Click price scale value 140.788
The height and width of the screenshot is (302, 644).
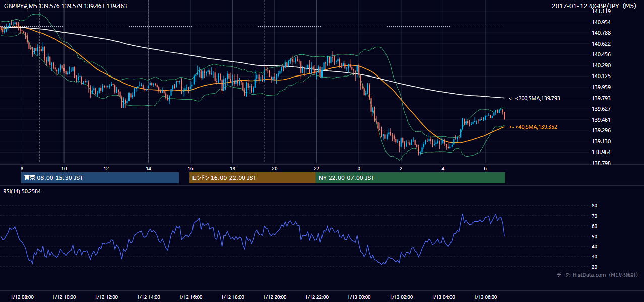coord(602,33)
